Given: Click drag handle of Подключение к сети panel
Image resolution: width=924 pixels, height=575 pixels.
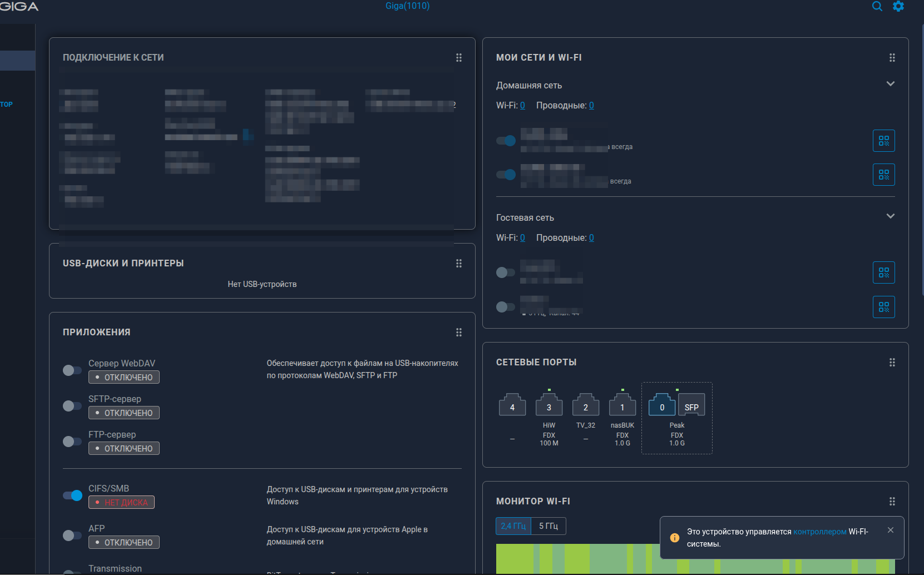Looking at the screenshot, I should (x=459, y=58).
